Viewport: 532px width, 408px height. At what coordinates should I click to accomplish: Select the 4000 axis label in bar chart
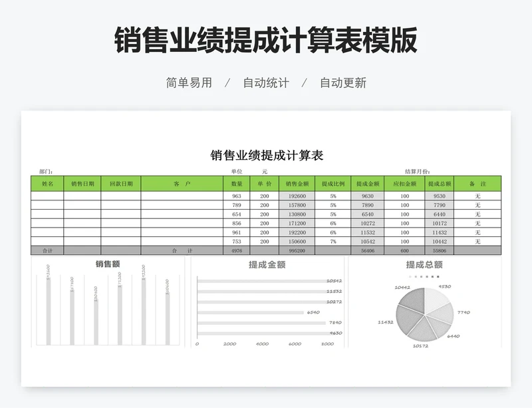pyautogui.click(x=262, y=344)
